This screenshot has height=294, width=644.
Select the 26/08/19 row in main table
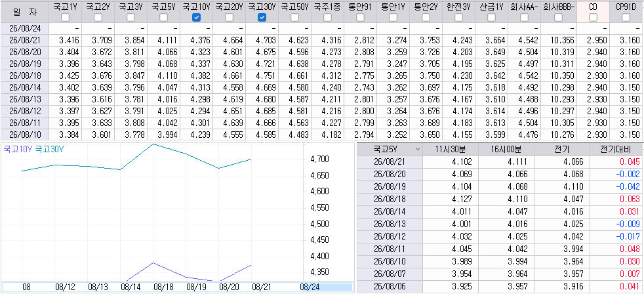321,64
